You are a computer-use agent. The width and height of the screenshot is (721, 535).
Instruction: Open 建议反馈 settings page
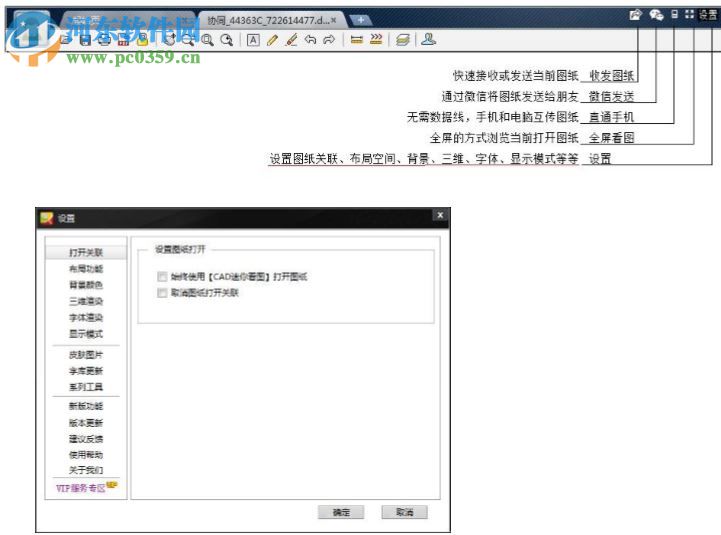tap(86, 439)
